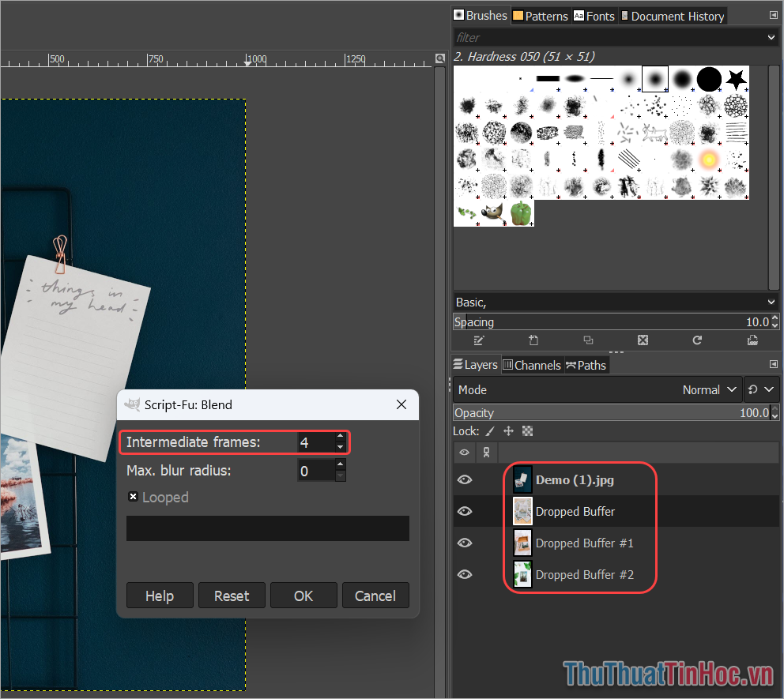Confirm the Blend dialog with OK
The image size is (784, 699).
point(303,596)
